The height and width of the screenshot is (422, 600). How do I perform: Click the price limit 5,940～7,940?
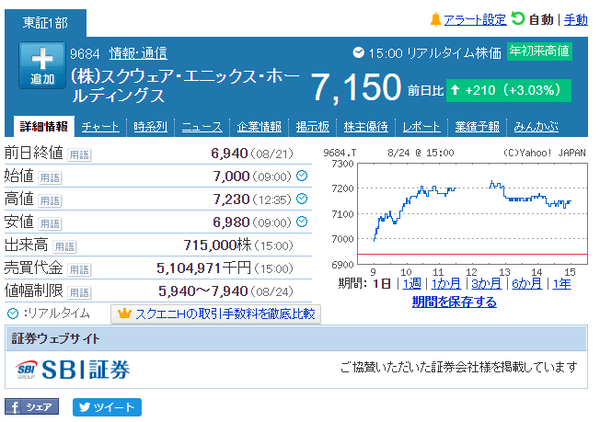point(203,291)
